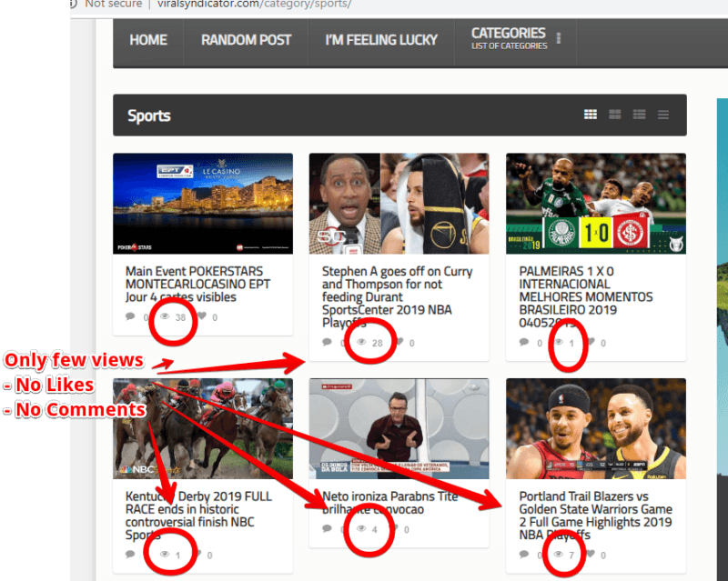Open the Trail Blazers vs Warriors thumbnail

pos(596,428)
